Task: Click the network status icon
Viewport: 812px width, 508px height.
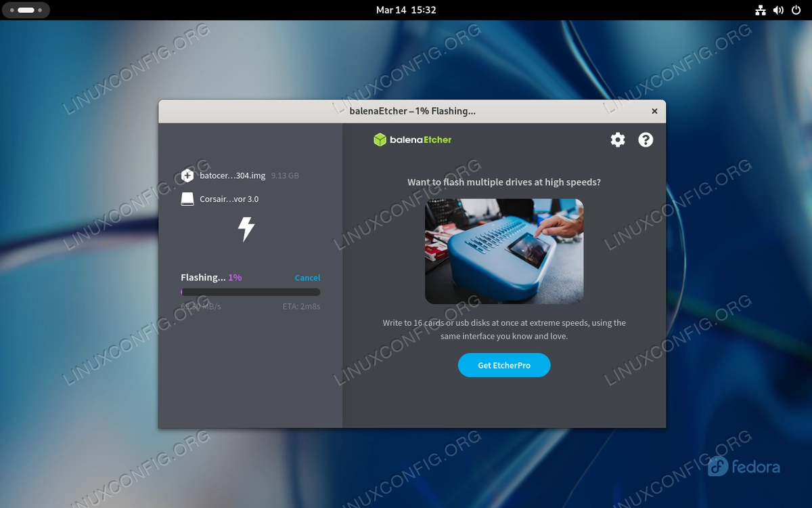Action: 760,10
